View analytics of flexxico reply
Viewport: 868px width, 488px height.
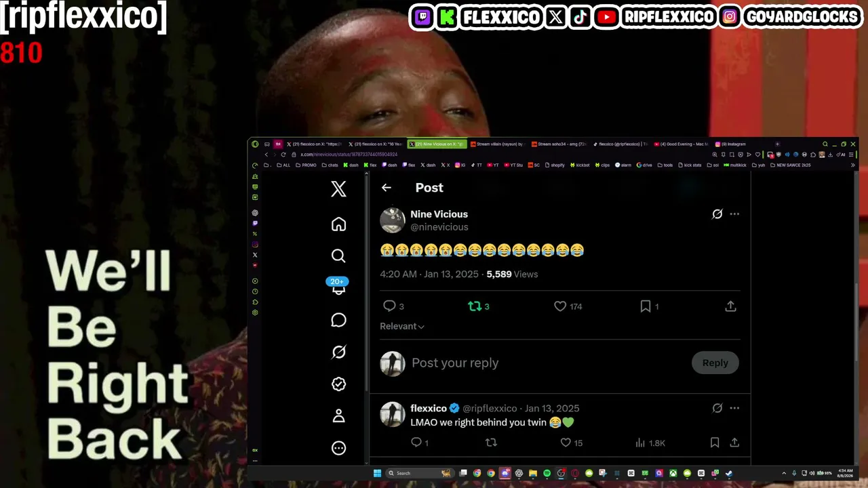coord(640,443)
